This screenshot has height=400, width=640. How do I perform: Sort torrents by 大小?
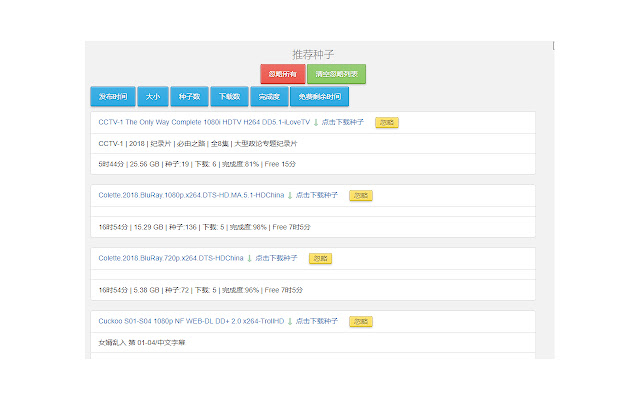(x=153, y=96)
